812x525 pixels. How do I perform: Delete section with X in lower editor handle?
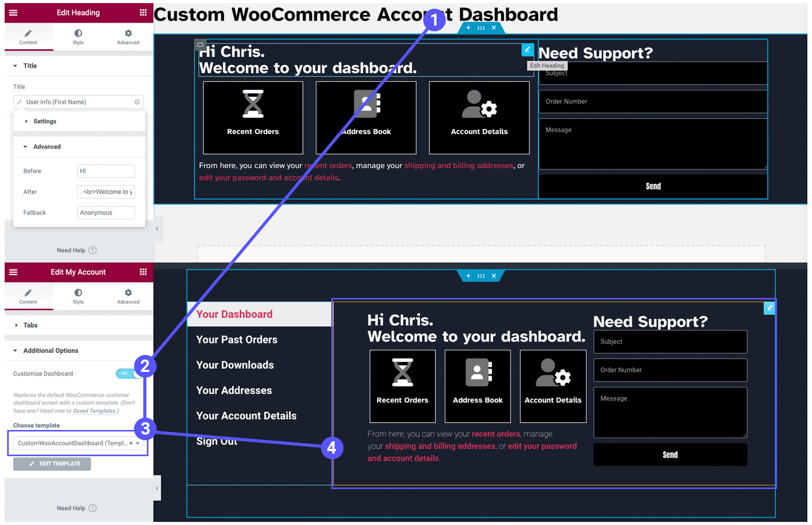pos(494,276)
